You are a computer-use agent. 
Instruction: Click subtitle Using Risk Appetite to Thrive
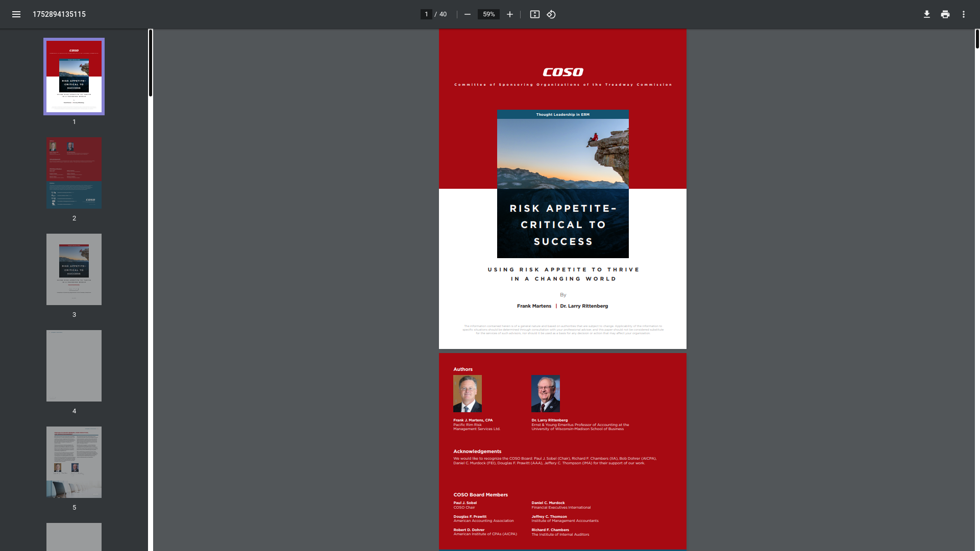coord(563,274)
